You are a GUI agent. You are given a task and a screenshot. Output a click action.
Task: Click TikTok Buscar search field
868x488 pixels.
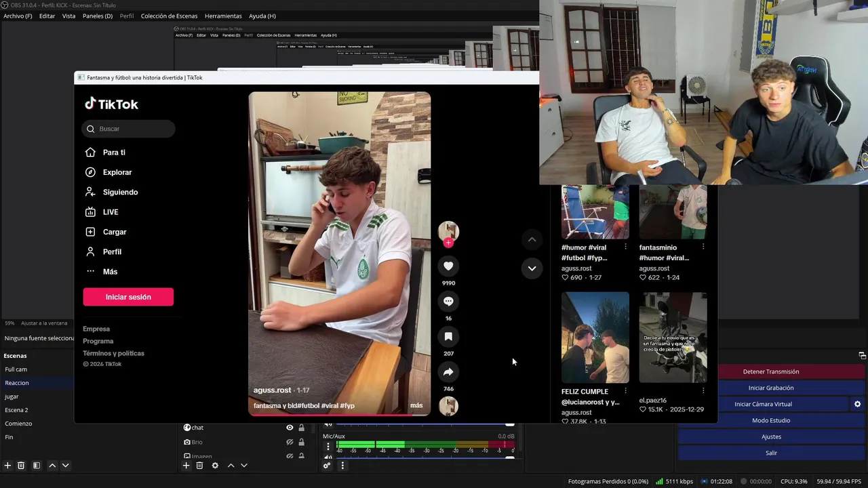(129, 129)
